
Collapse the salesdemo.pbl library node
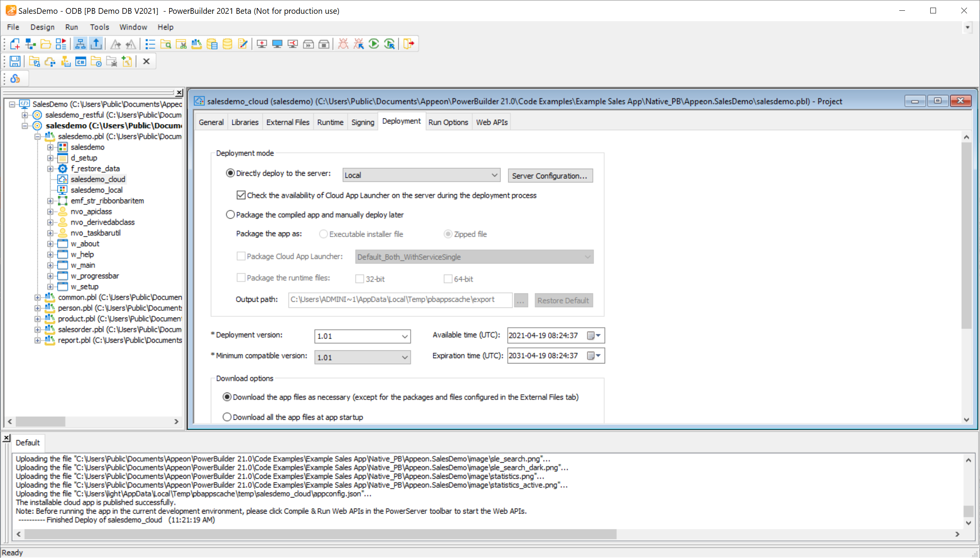[x=37, y=136]
